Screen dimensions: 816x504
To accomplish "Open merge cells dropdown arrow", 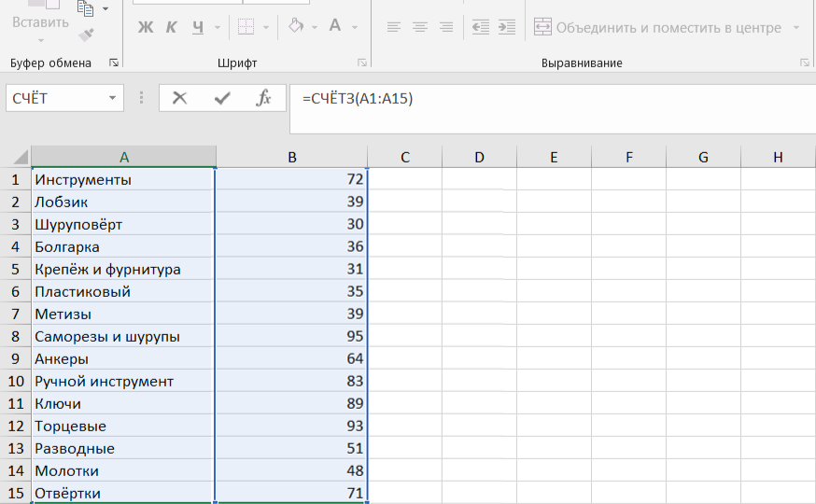I will pyautogui.click(x=796, y=28).
